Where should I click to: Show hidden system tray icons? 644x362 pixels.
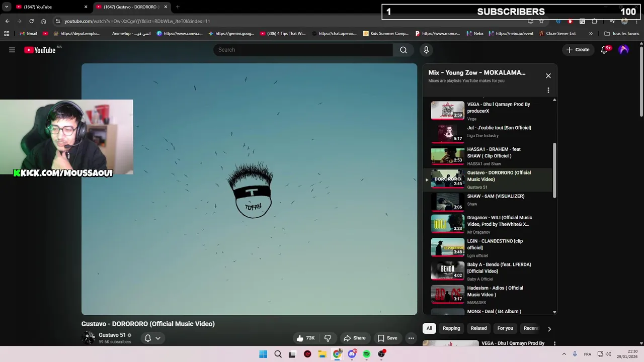[564, 354]
